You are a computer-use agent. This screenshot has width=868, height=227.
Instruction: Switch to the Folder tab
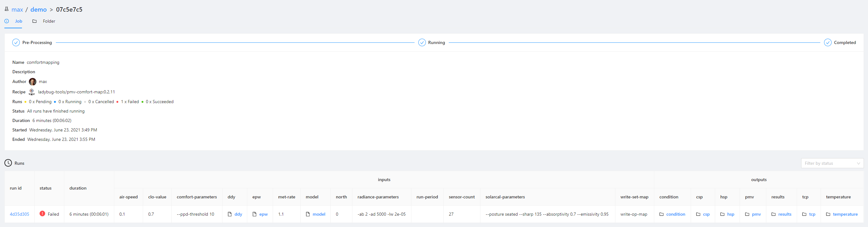pyautogui.click(x=49, y=21)
